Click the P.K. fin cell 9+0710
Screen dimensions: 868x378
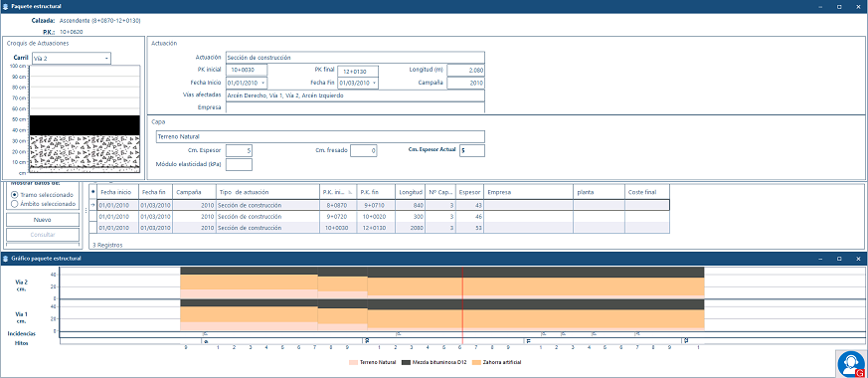[376, 205]
